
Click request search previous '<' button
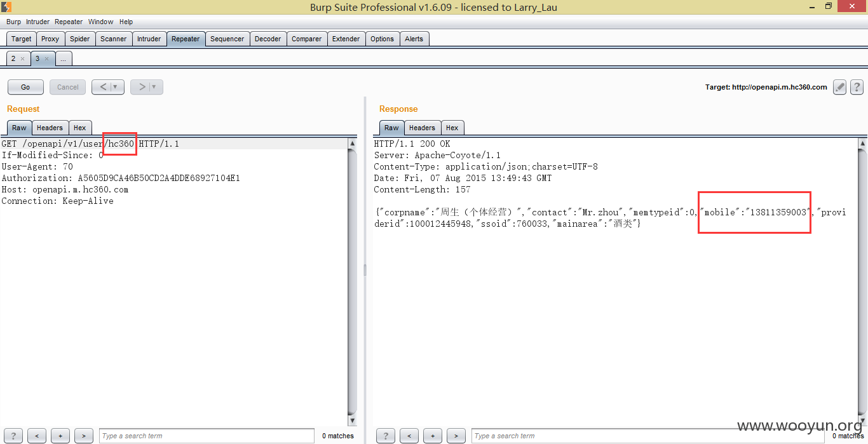tap(37, 436)
